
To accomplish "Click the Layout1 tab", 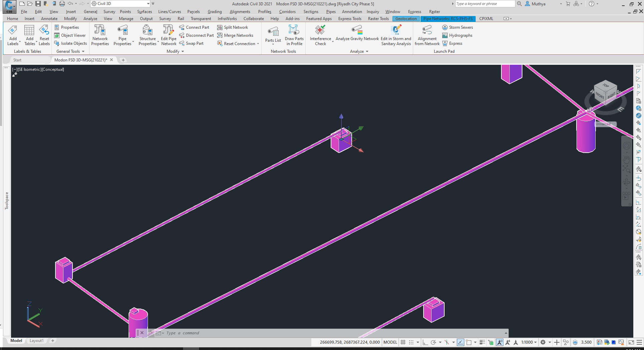I will (x=37, y=340).
